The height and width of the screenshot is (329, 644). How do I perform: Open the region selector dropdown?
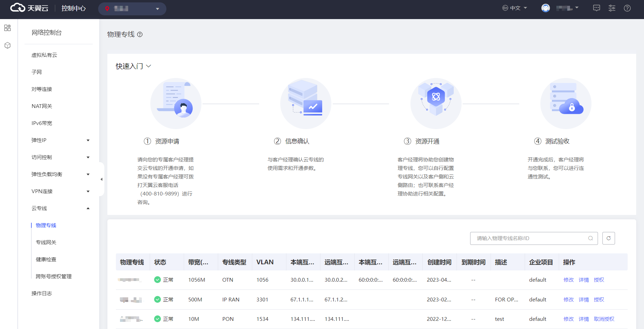point(132,9)
